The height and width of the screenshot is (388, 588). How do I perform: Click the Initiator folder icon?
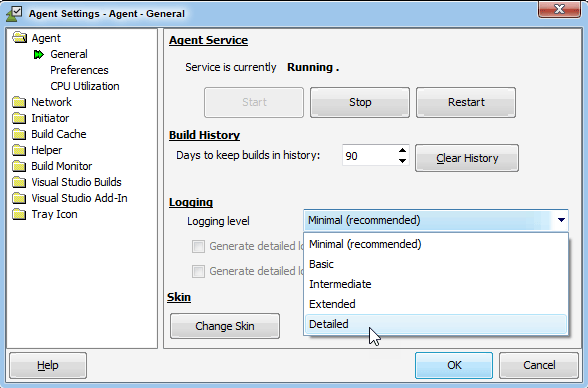(19, 118)
